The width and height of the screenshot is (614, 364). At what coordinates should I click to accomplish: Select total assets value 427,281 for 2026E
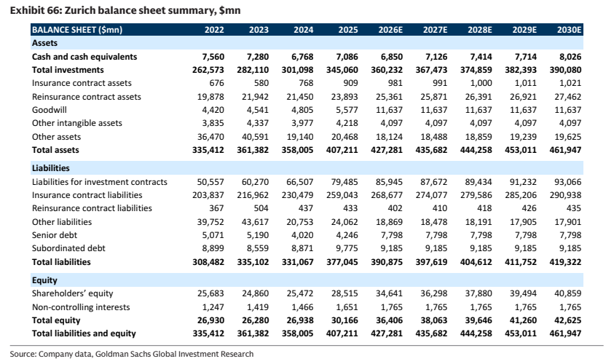tap(387, 150)
